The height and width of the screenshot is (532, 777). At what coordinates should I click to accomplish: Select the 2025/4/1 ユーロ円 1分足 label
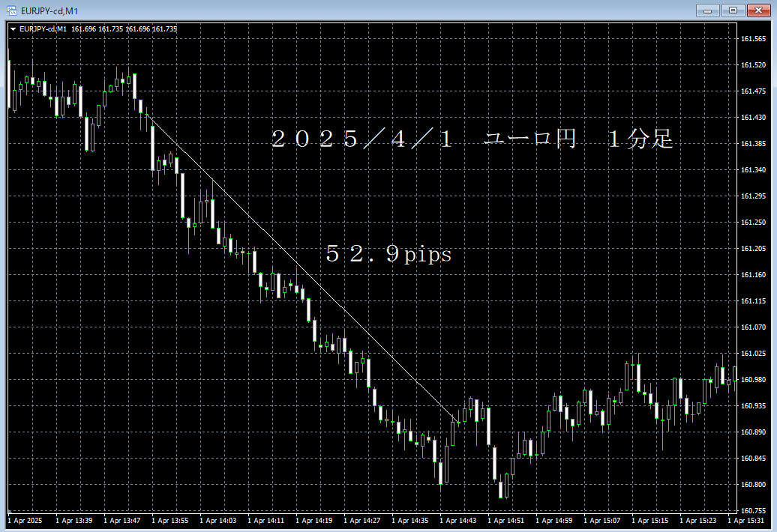point(472,139)
